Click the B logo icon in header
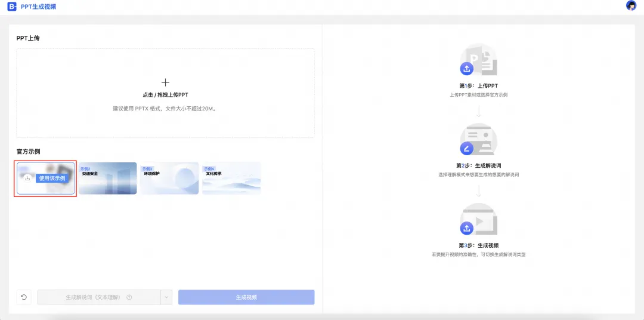The height and width of the screenshot is (320, 644). (12, 7)
